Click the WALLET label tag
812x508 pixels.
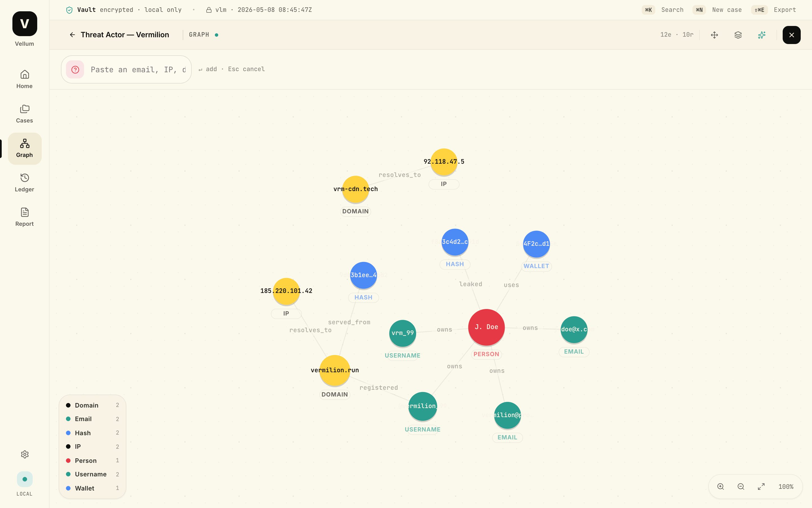(x=536, y=266)
